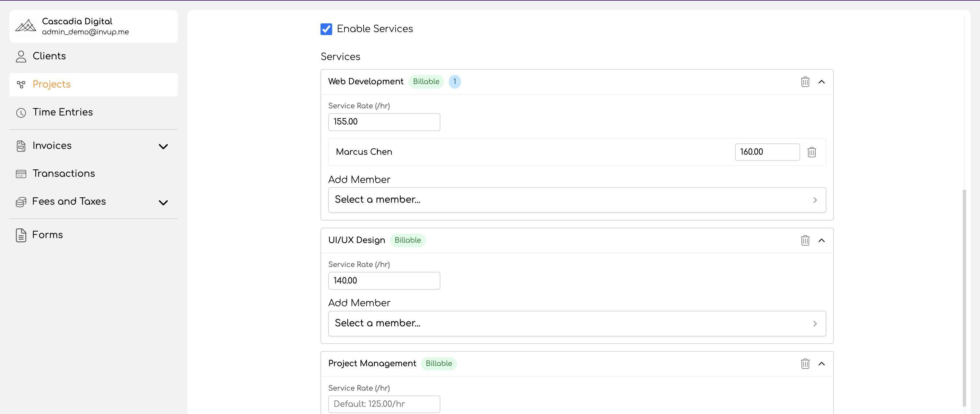Delete the Project Management service
The width and height of the screenshot is (980, 414).
805,364
